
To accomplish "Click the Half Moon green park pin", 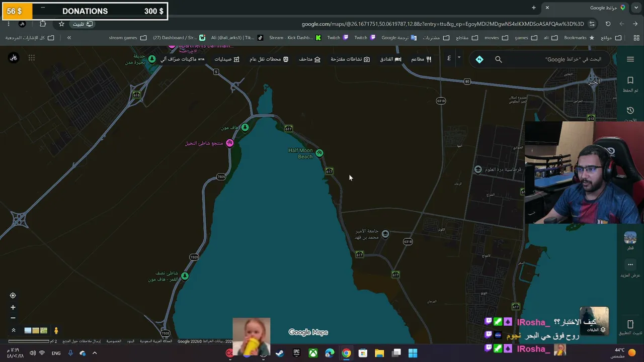I will pyautogui.click(x=245, y=127).
